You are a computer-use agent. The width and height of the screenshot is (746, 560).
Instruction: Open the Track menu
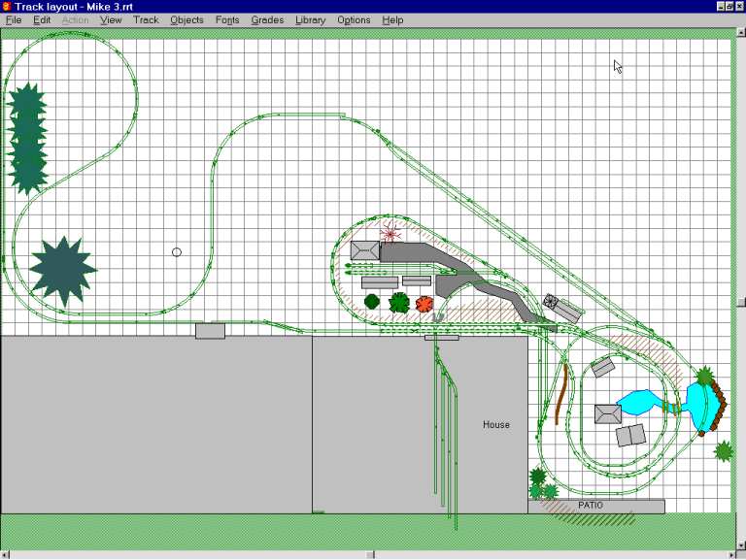click(146, 20)
